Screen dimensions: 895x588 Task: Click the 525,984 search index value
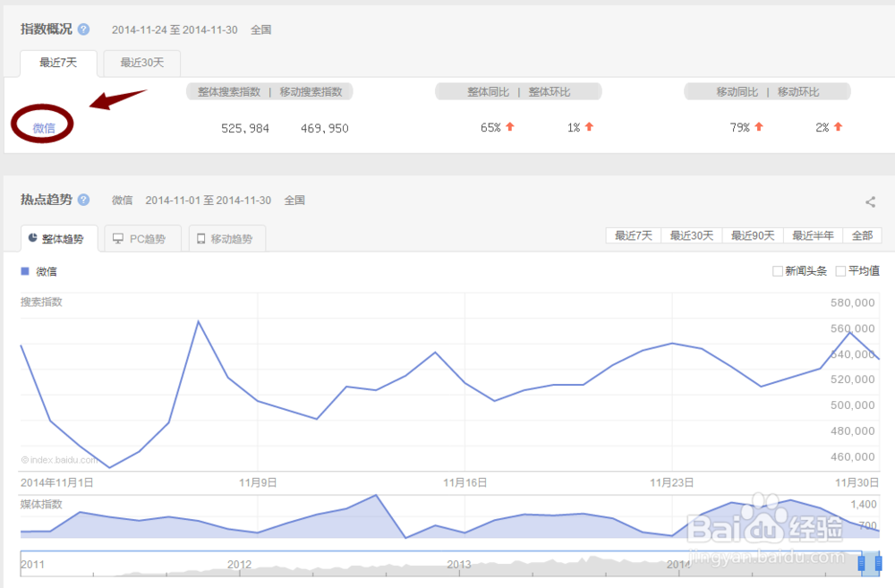245,129
